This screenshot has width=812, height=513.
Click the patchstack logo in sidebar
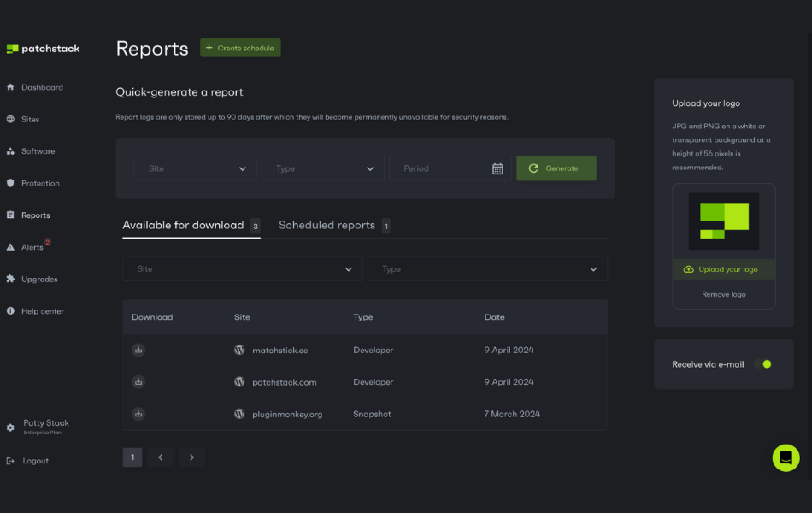pyautogui.click(x=43, y=49)
